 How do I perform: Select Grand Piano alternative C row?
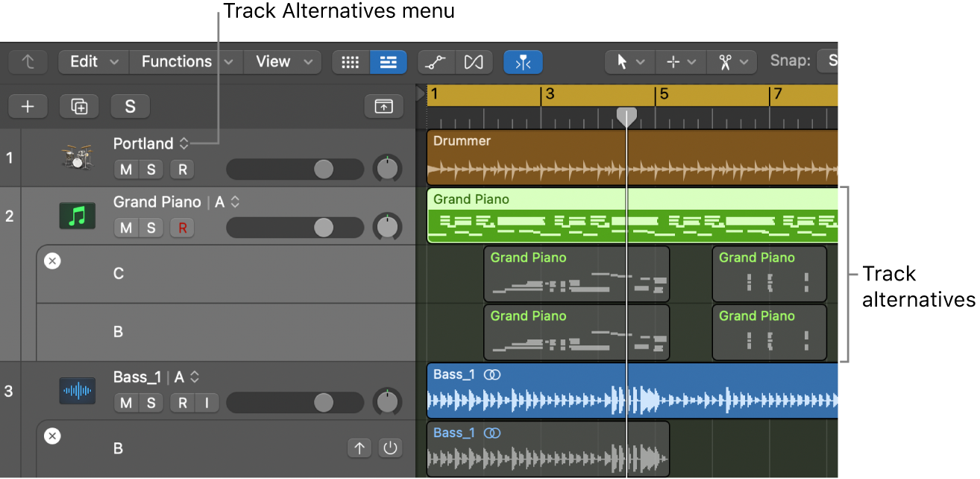[225, 274]
